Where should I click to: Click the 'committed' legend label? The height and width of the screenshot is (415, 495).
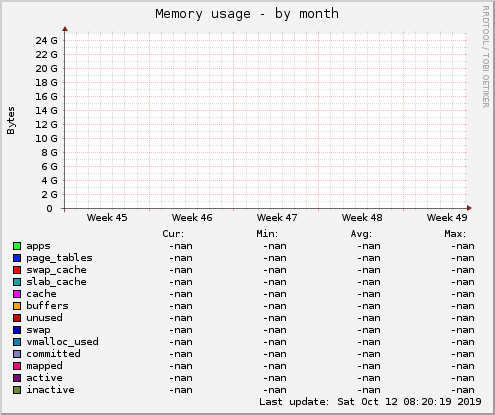tap(53, 354)
